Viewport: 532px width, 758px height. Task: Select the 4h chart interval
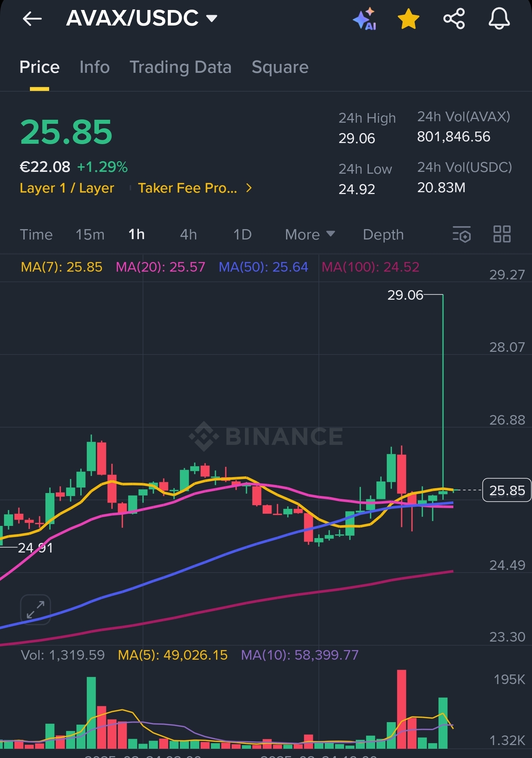(188, 235)
